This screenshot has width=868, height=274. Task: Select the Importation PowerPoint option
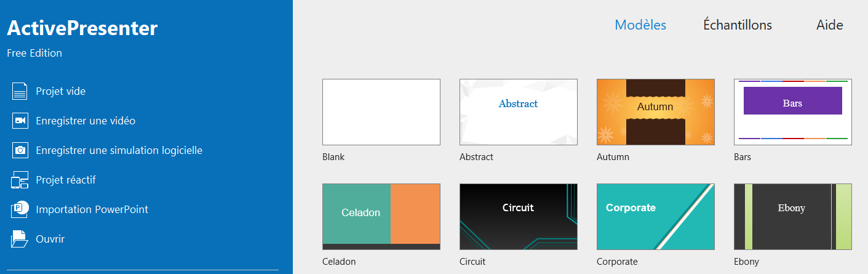point(92,209)
